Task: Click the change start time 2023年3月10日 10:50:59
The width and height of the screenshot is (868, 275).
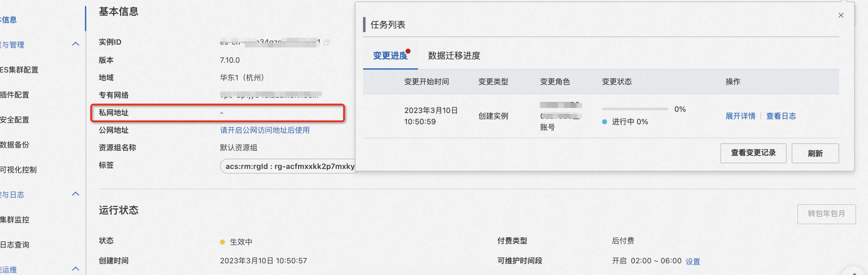Action: pyautogui.click(x=431, y=116)
